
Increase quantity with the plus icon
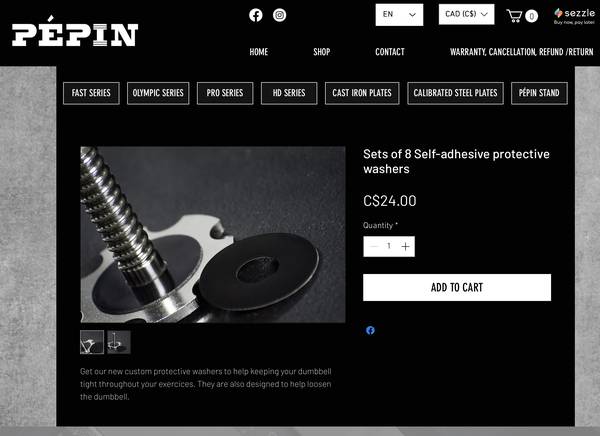(406, 247)
